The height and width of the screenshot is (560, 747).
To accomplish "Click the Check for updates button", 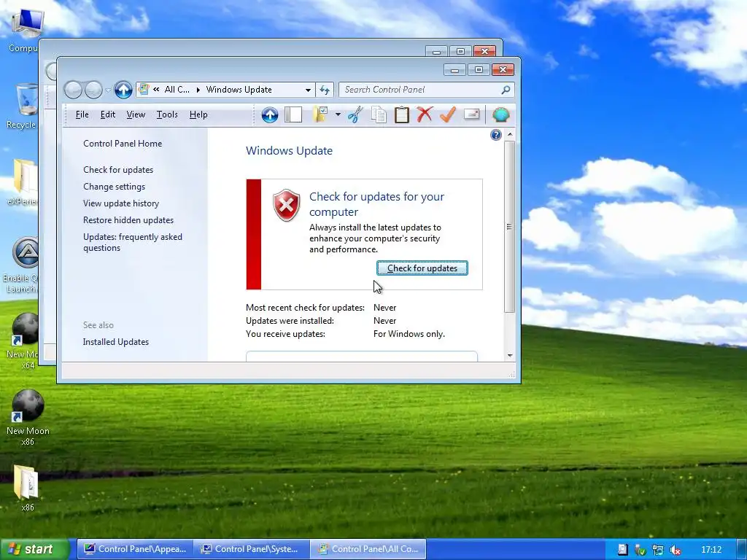I will click(422, 268).
